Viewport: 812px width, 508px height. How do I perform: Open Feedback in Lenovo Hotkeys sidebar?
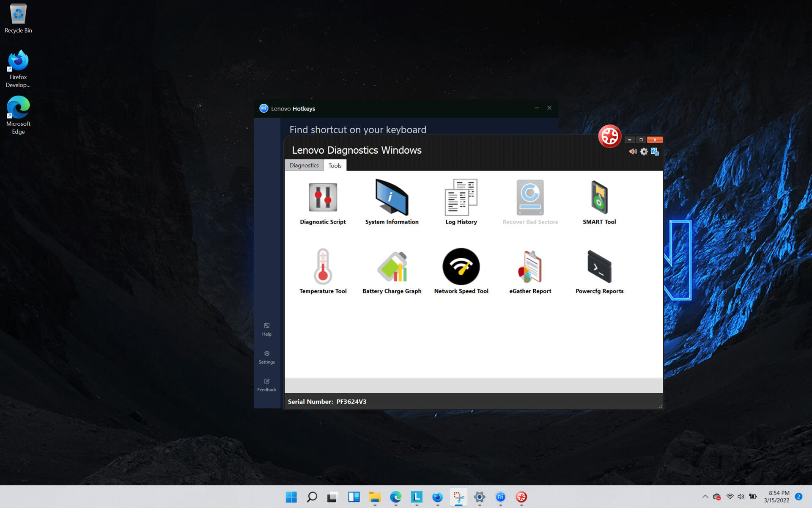[266, 385]
